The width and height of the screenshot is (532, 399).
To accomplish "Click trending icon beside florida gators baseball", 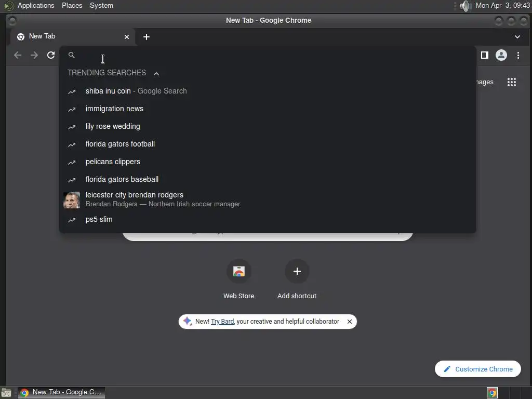I will click(x=72, y=180).
